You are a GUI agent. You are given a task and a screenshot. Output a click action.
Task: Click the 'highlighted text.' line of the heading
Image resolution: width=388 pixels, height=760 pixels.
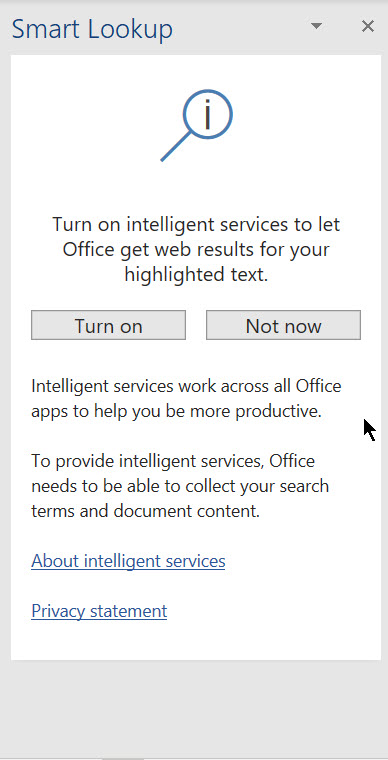pyautogui.click(x=196, y=275)
